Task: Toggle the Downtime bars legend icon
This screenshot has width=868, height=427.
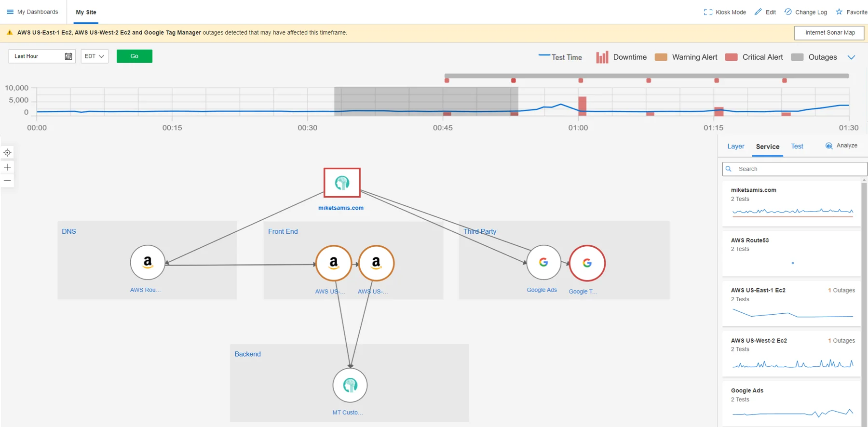Action: pos(602,57)
